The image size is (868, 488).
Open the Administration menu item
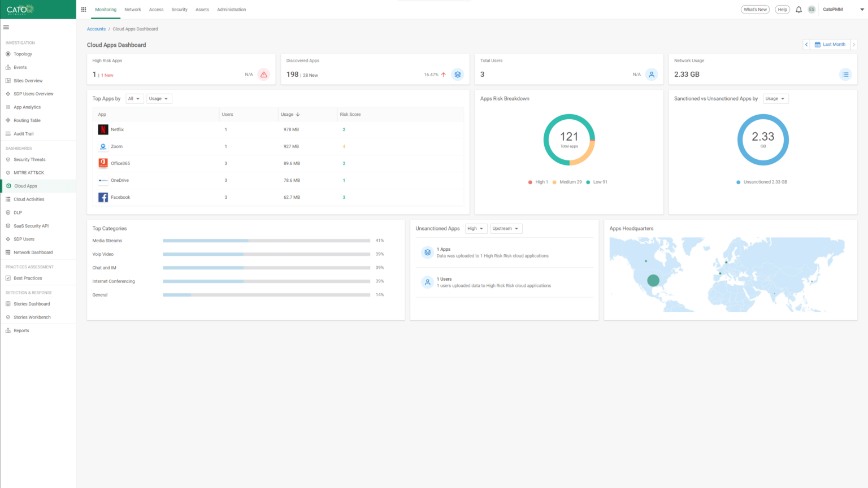click(x=232, y=10)
